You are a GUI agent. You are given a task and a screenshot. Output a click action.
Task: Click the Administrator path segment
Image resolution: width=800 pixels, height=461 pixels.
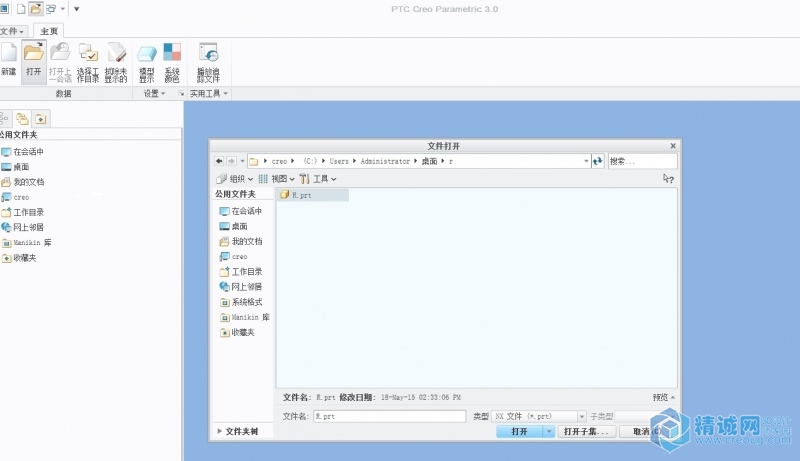click(x=385, y=161)
